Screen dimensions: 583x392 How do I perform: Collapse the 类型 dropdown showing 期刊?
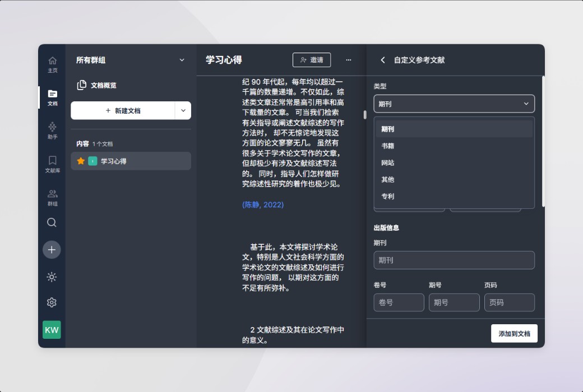coord(454,104)
